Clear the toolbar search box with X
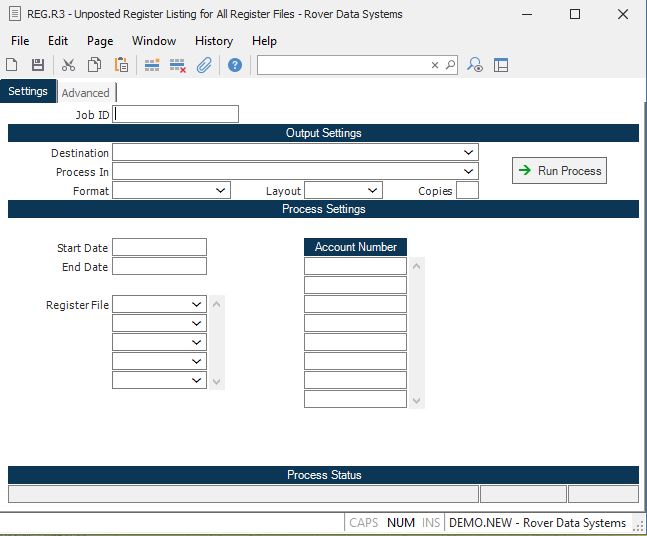 point(435,65)
